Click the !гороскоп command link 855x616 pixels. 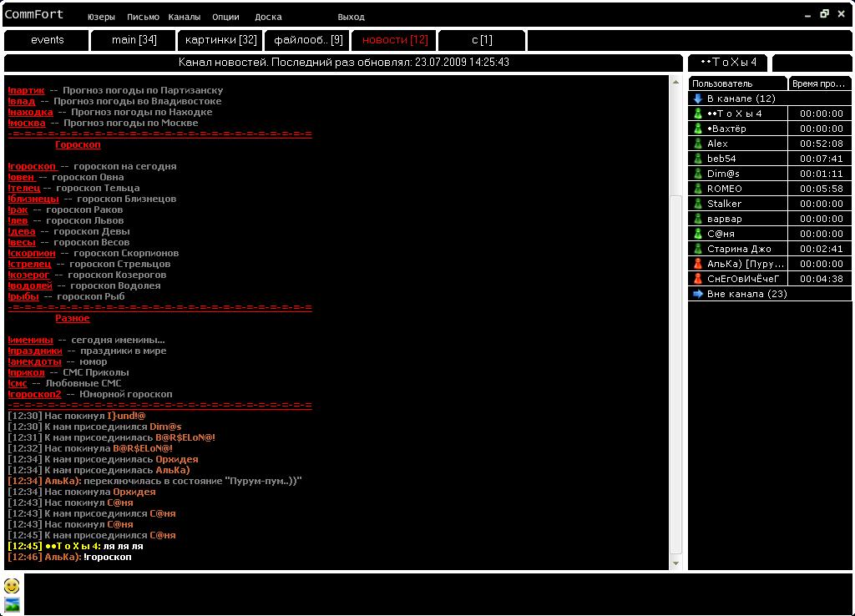click(32, 166)
